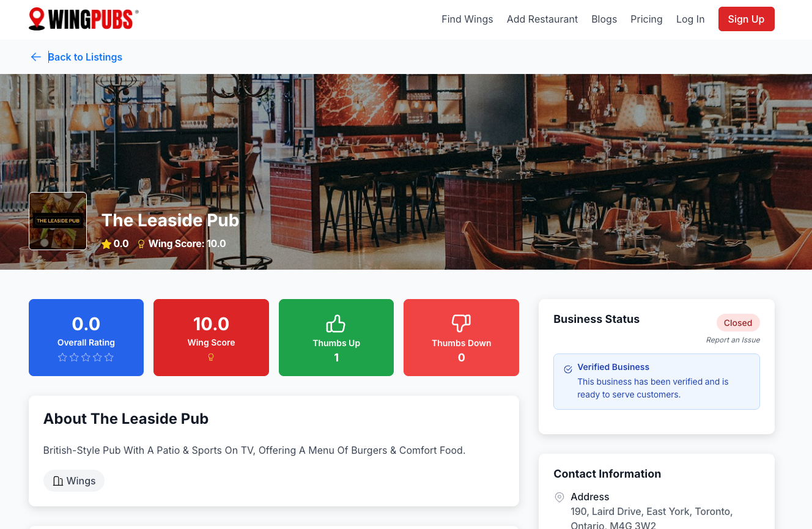This screenshot has width=812, height=529.
Task: Click the British-Style Pub description text
Action: [254, 451]
